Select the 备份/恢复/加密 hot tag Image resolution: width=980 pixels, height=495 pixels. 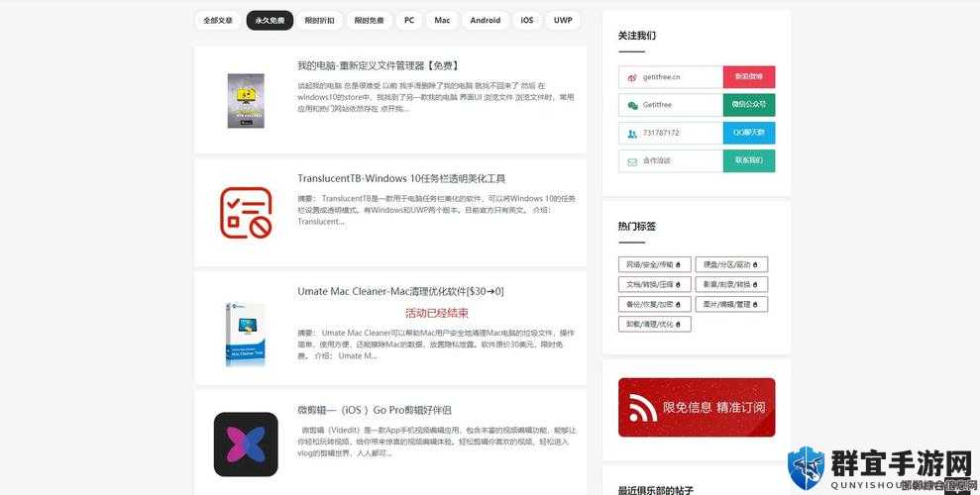point(654,305)
